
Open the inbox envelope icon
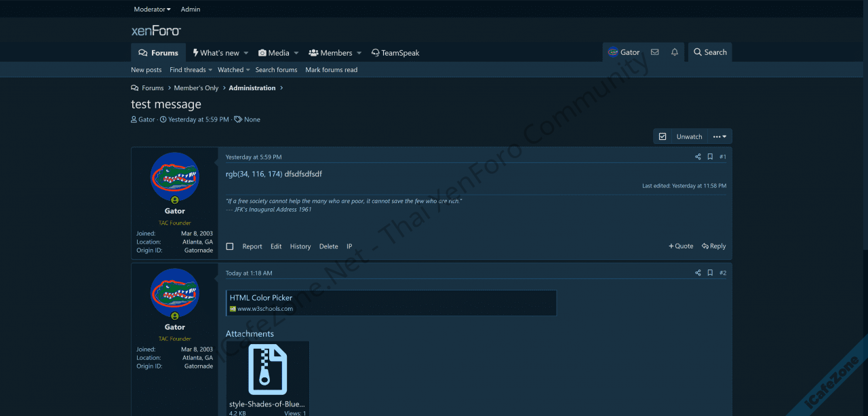click(654, 52)
